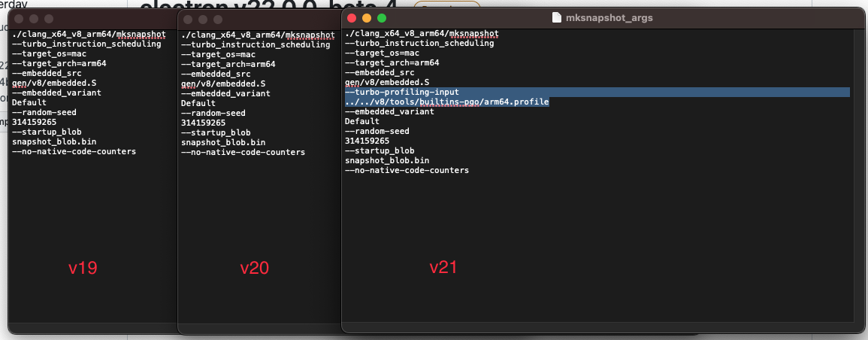Click --target_arch=arm64 in the mksnapshot_args window

coord(392,62)
